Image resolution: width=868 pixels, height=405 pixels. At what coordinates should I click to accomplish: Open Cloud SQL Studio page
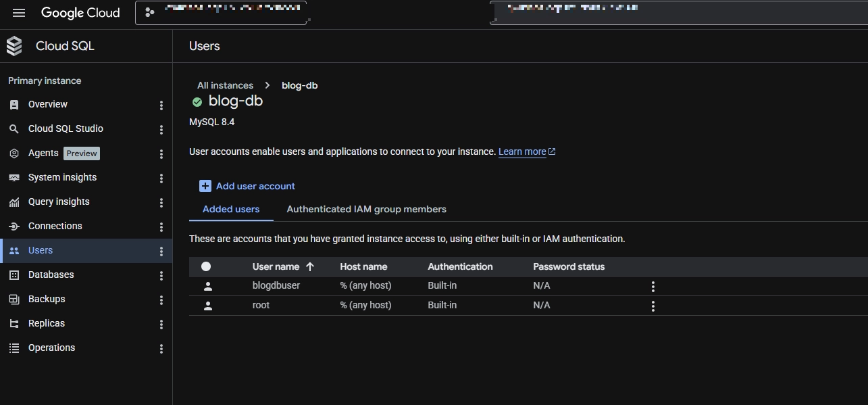pos(66,128)
